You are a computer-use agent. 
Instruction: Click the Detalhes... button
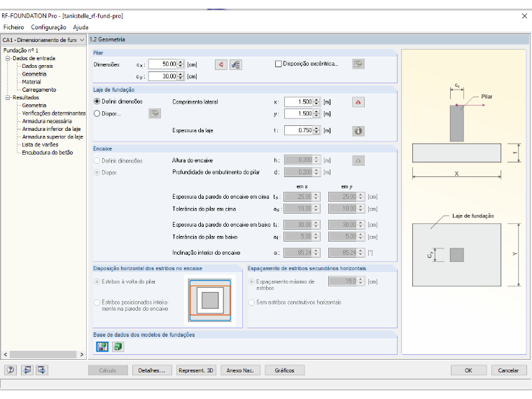click(x=152, y=370)
